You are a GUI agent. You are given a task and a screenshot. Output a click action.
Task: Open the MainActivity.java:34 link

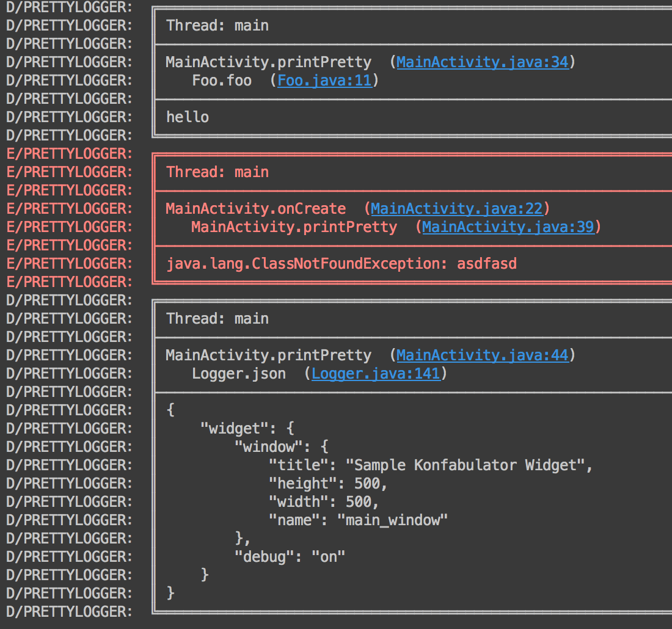(x=482, y=62)
